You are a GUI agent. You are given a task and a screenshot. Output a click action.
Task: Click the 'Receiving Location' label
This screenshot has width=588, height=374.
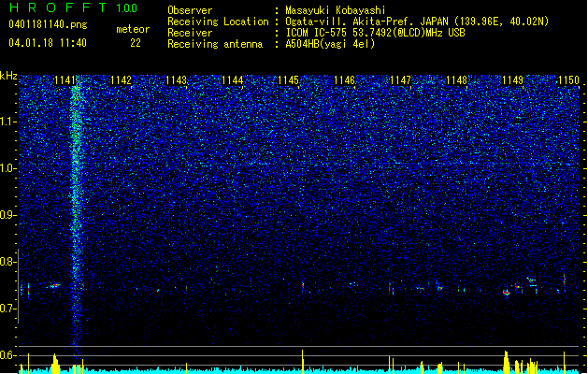pos(218,22)
